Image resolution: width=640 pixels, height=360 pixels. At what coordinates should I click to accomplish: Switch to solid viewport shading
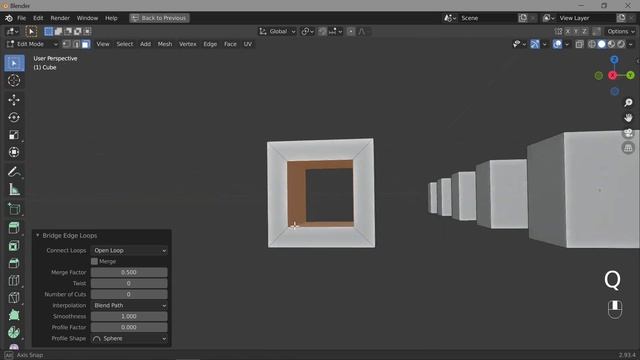point(602,44)
